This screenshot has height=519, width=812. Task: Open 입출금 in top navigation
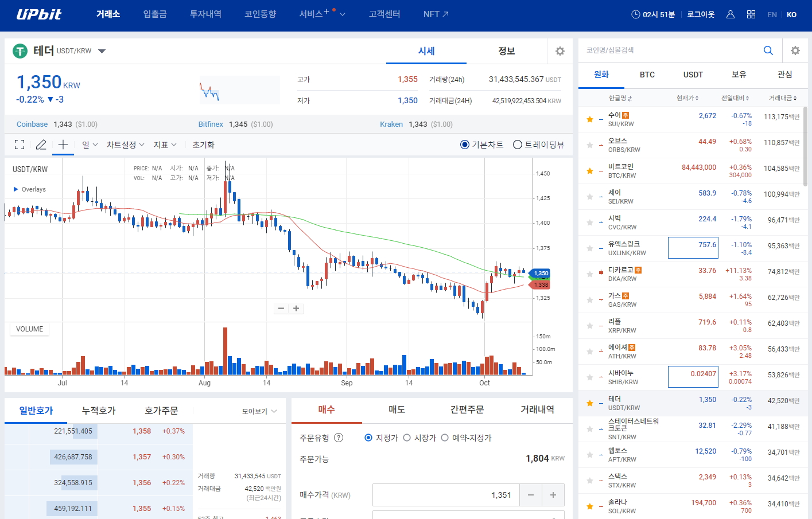pos(155,14)
